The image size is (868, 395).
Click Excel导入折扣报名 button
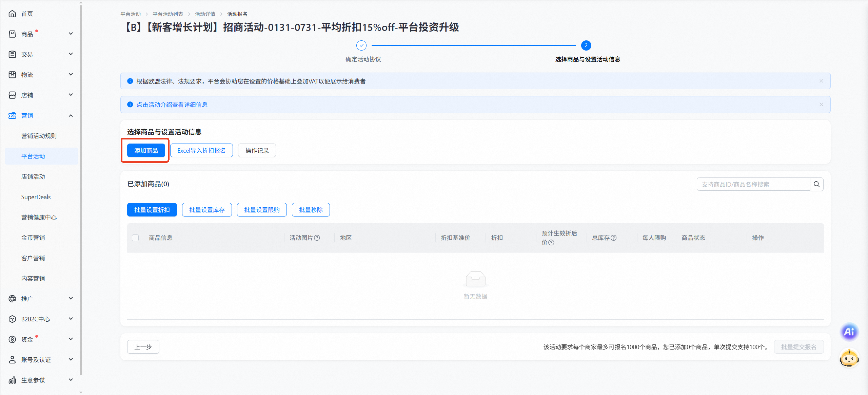point(201,151)
